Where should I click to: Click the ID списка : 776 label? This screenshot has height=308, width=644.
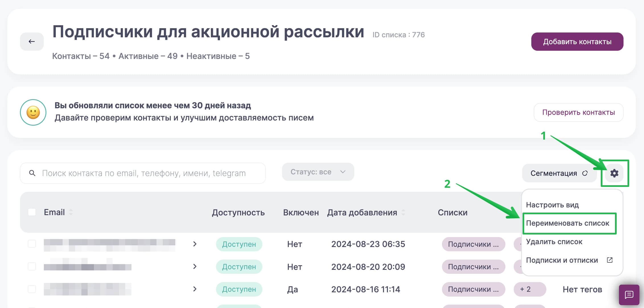398,35
